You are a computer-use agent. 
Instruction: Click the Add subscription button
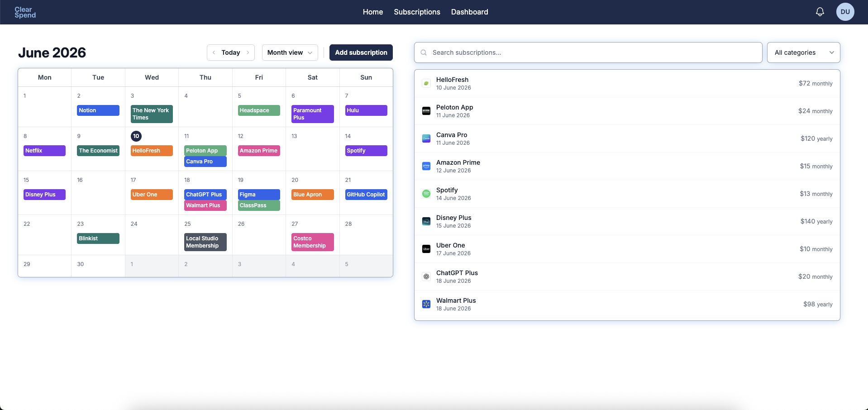click(x=361, y=52)
